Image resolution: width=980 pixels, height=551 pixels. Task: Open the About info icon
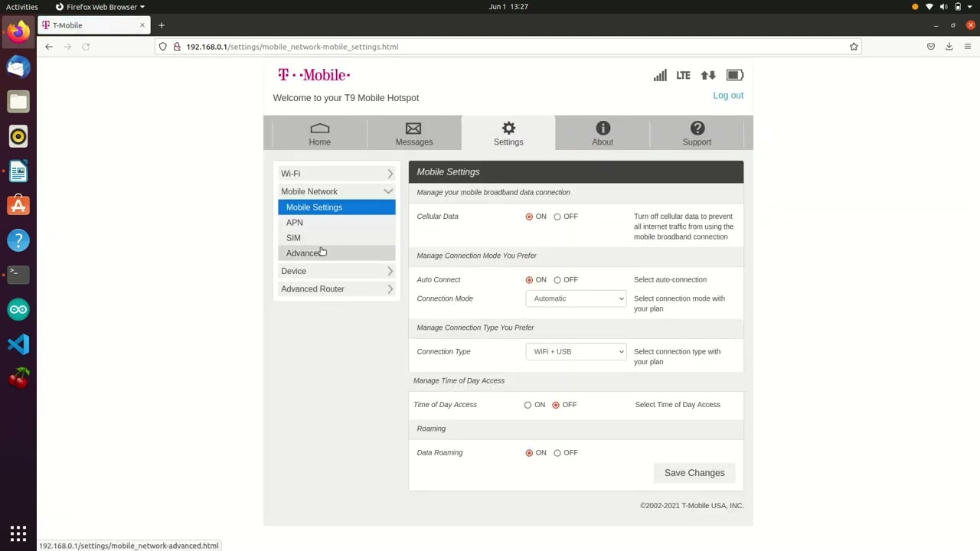pos(603,128)
